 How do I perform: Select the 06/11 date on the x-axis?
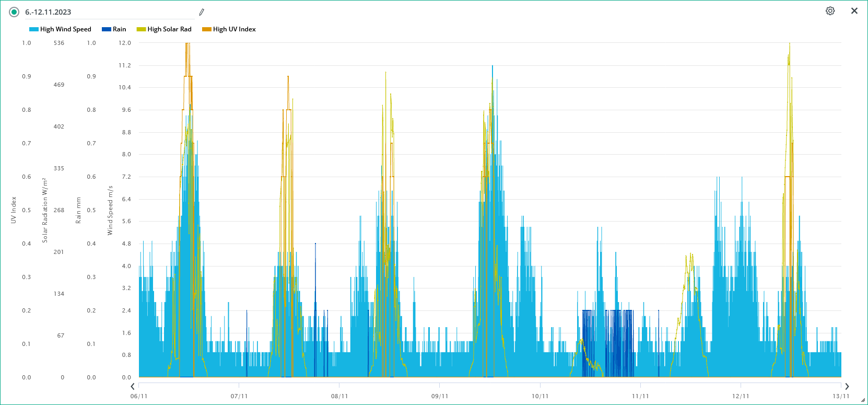pos(139,396)
